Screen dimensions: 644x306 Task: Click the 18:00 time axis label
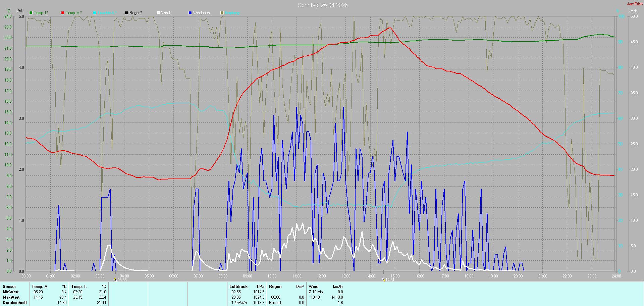[469, 276]
